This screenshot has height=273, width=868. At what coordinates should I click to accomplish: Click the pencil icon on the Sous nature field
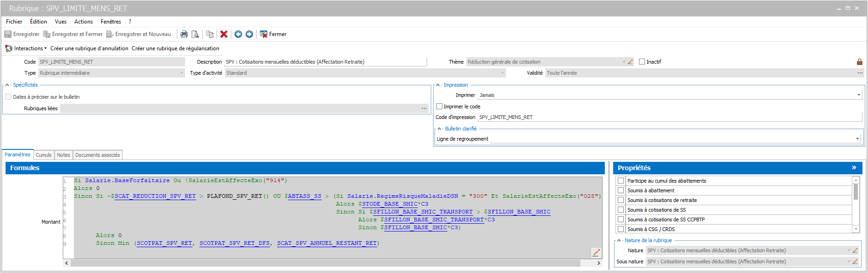pyautogui.click(x=855, y=261)
